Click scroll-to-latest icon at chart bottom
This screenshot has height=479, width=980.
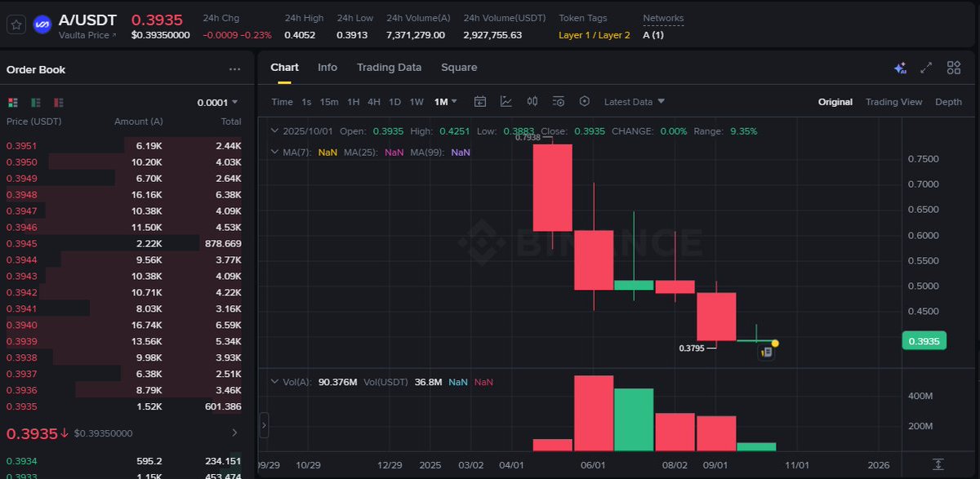point(938,464)
